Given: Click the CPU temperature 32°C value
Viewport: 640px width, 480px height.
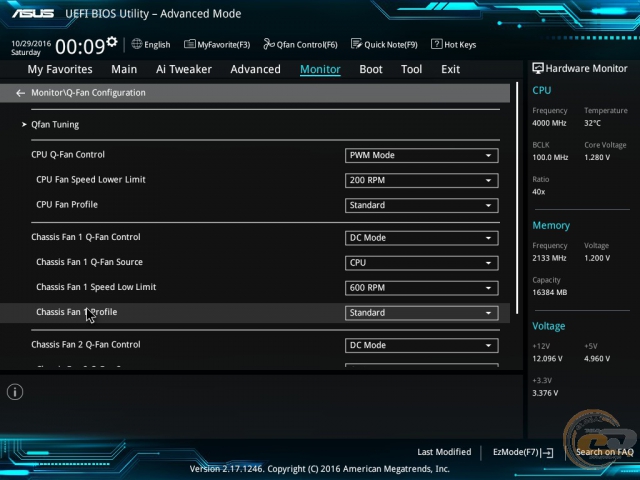Looking at the screenshot, I should click(592, 123).
